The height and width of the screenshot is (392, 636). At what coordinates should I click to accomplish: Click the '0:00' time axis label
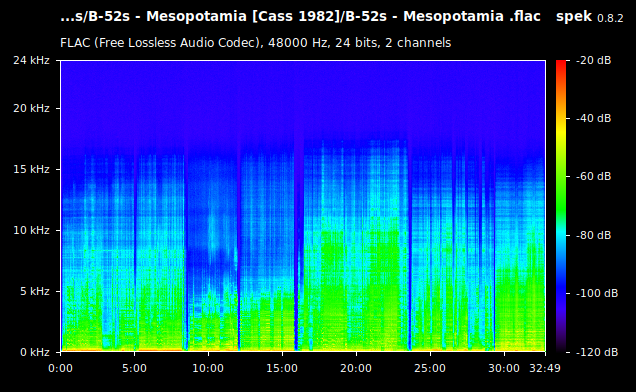(x=60, y=368)
